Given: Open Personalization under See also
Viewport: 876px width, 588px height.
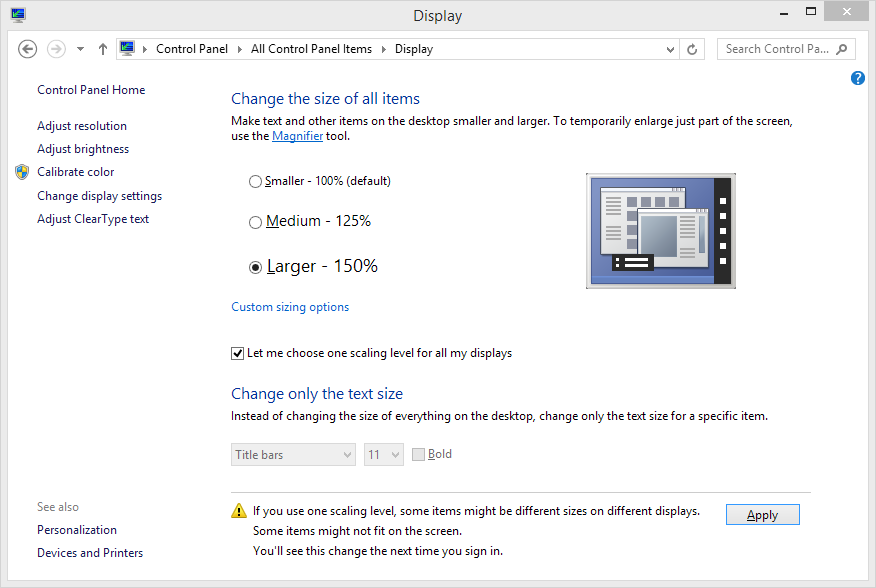Looking at the screenshot, I should click(77, 530).
